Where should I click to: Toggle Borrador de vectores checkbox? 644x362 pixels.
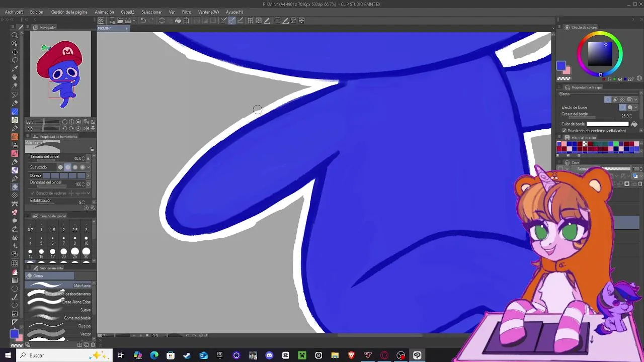pos(33,193)
